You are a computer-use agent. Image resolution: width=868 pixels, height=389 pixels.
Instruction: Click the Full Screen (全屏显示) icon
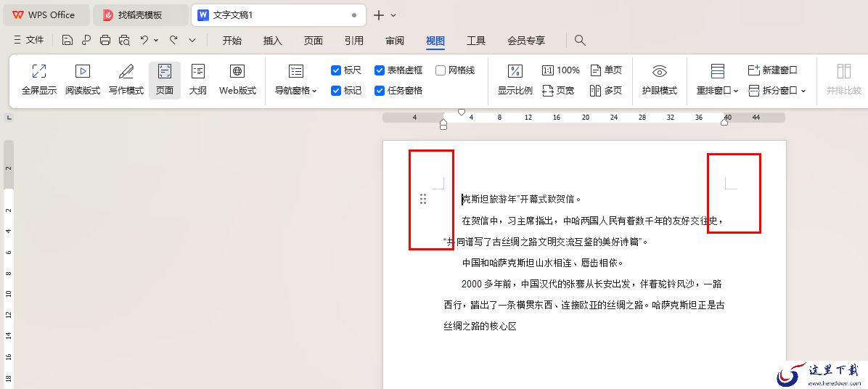pyautogui.click(x=38, y=71)
